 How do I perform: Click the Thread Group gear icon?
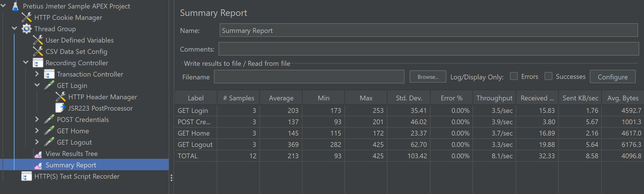(27, 29)
